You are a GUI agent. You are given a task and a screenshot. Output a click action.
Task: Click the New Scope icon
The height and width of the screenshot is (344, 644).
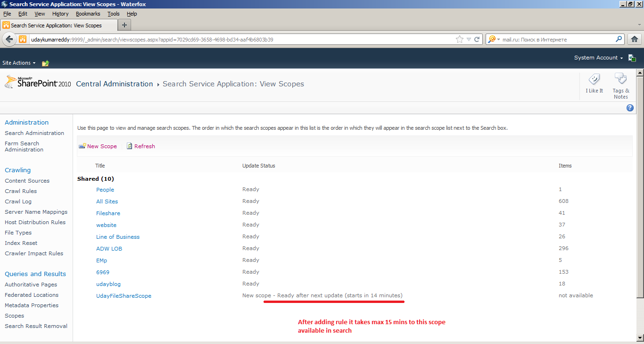tap(82, 146)
